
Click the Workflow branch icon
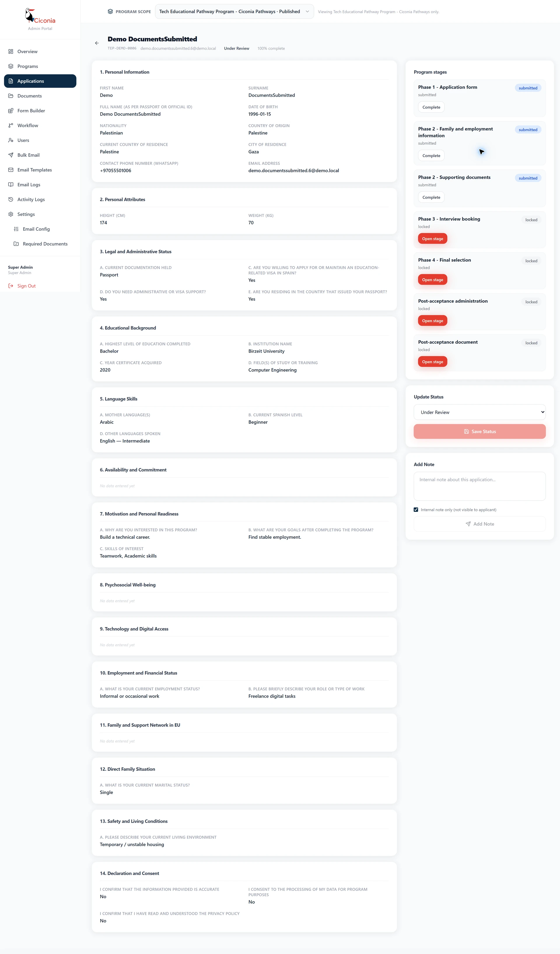coord(10,125)
